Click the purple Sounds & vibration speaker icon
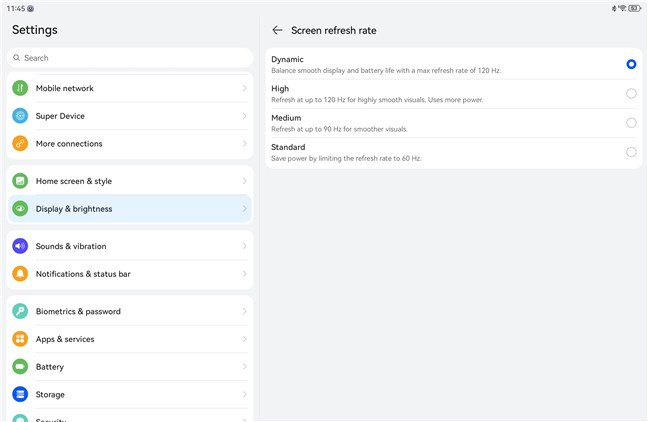This screenshot has width=648, height=422. coord(20,246)
